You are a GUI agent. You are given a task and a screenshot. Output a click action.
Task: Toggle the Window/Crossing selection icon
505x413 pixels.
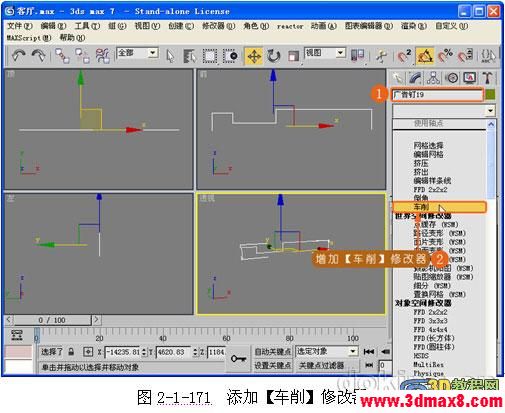pyautogui.click(x=230, y=56)
